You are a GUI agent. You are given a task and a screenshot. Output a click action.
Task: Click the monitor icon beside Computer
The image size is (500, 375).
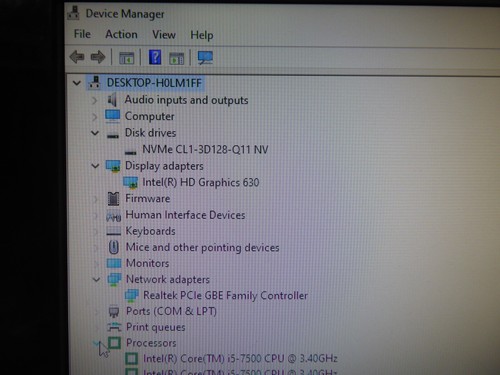pos(113,116)
